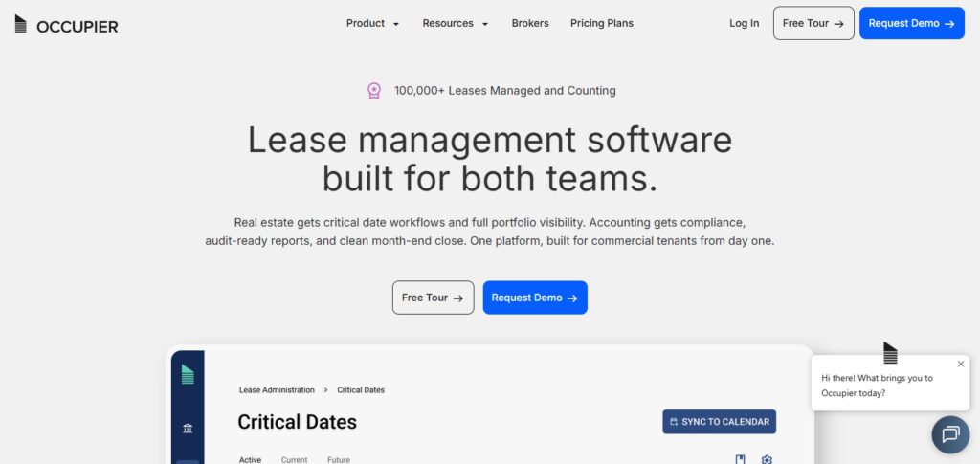Image resolution: width=980 pixels, height=464 pixels.
Task: Click the Occupier avatar above chat message
Action: pyautogui.click(x=890, y=353)
